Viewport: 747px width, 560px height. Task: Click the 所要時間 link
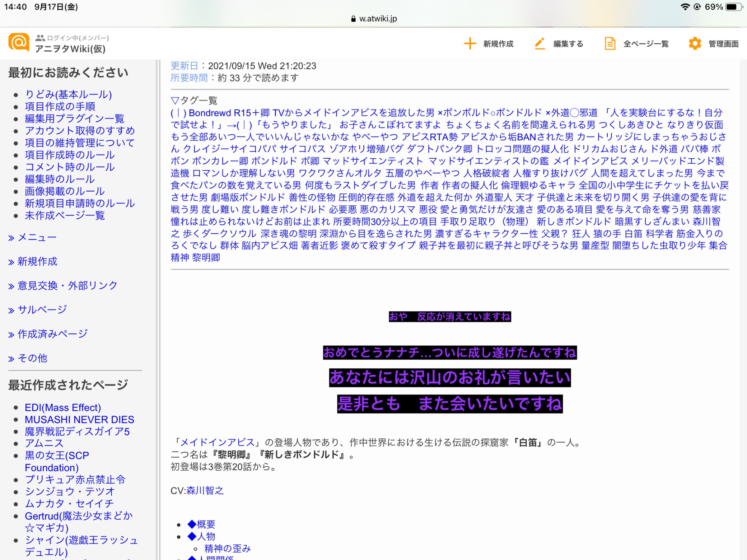tap(189, 78)
